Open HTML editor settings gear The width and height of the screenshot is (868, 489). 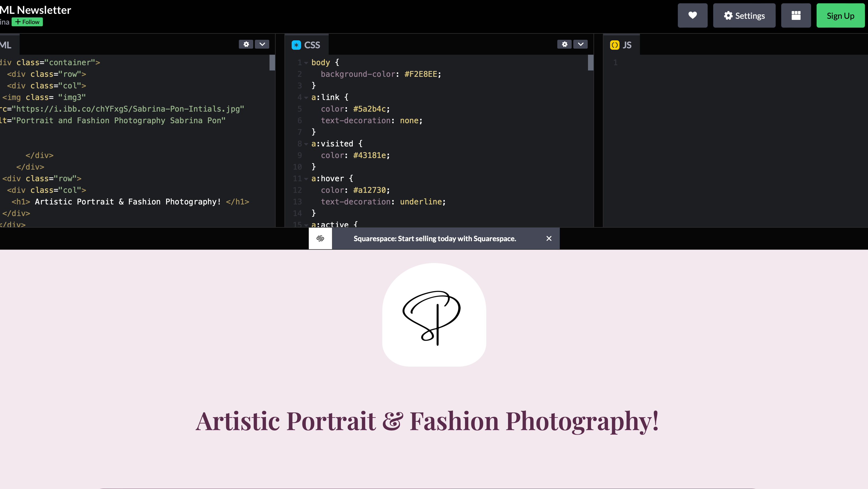[x=246, y=44]
